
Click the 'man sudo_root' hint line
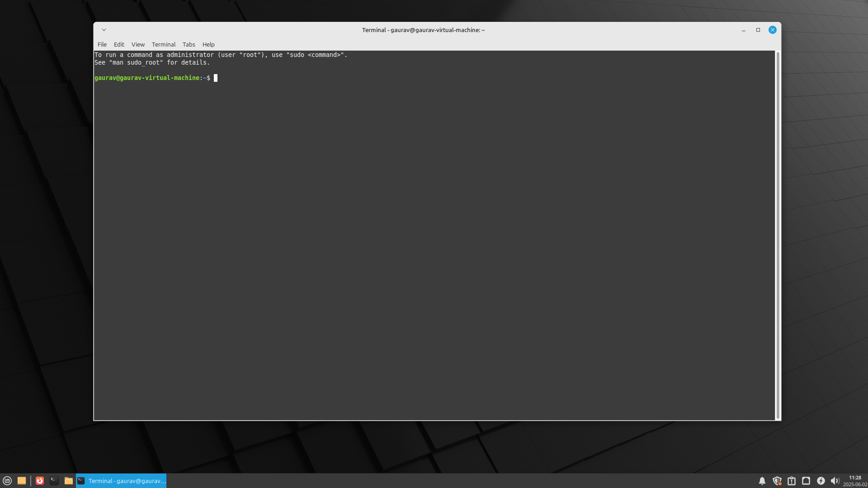tap(152, 62)
